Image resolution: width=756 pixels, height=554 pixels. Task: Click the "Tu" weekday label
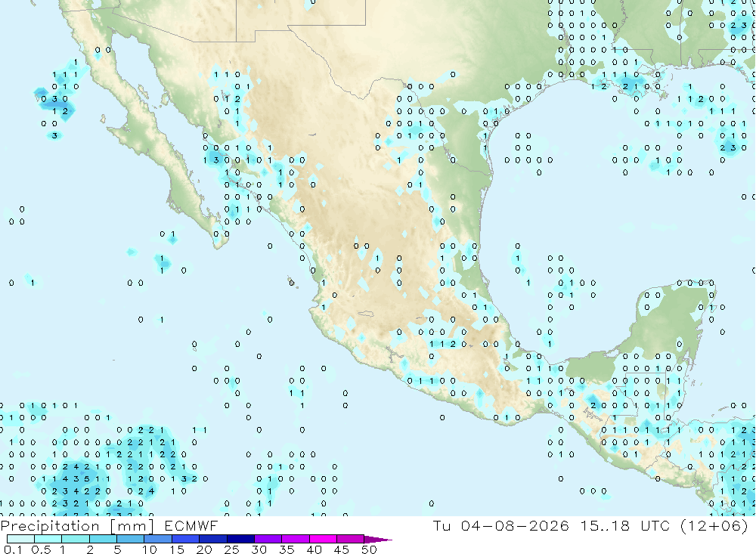(442, 525)
